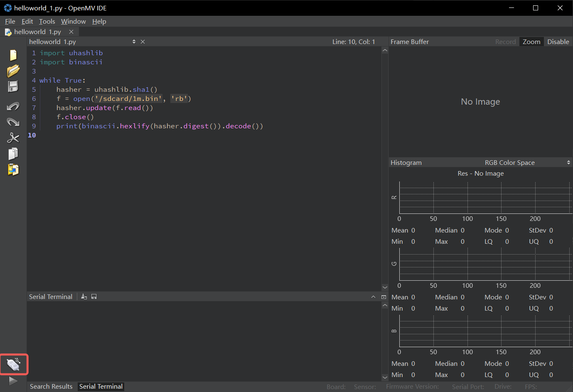Close the helloworld_1.py editor tab
Image resolution: width=573 pixels, height=392 pixels.
[x=71, y=32]
